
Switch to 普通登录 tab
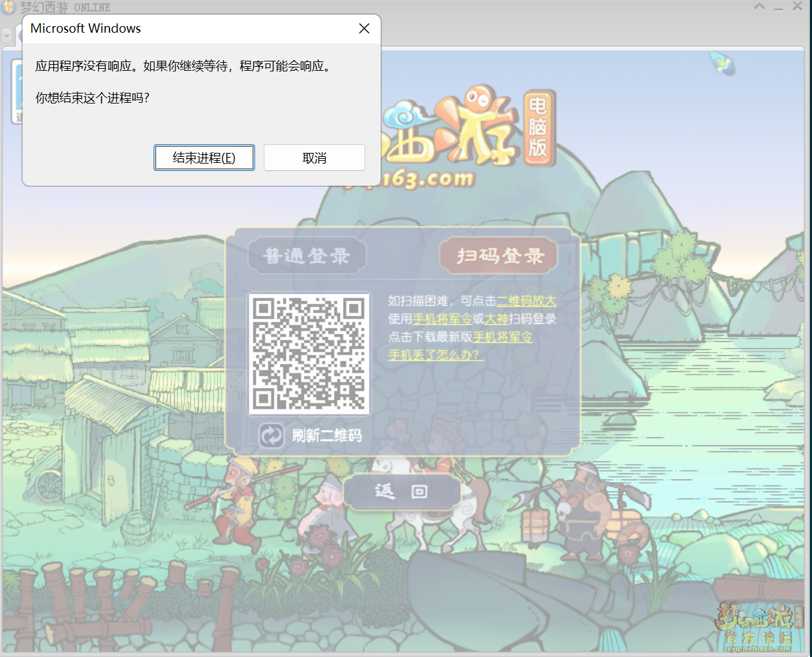coord(307,256)
